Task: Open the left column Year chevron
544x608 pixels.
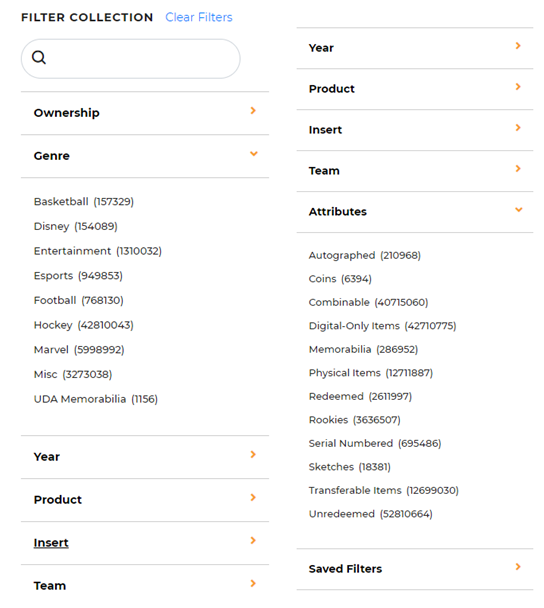Action: pyautogui.click(x=253, y=454)
